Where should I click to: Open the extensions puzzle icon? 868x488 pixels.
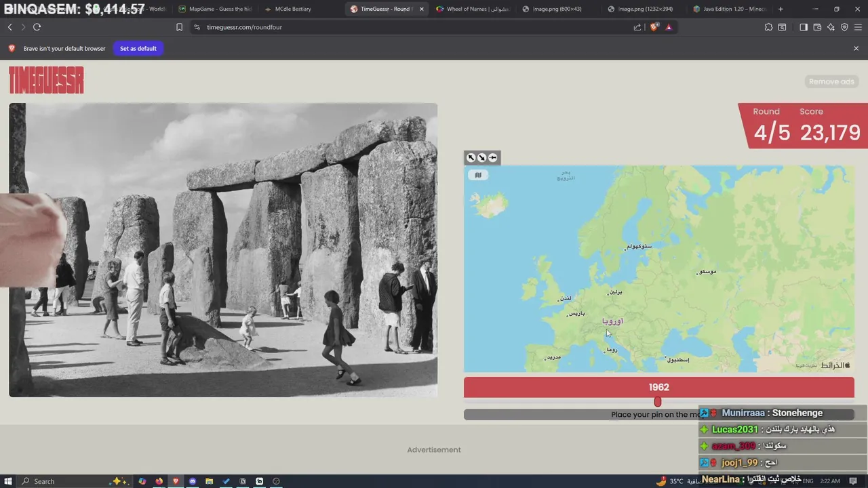[x=768, y=27]
